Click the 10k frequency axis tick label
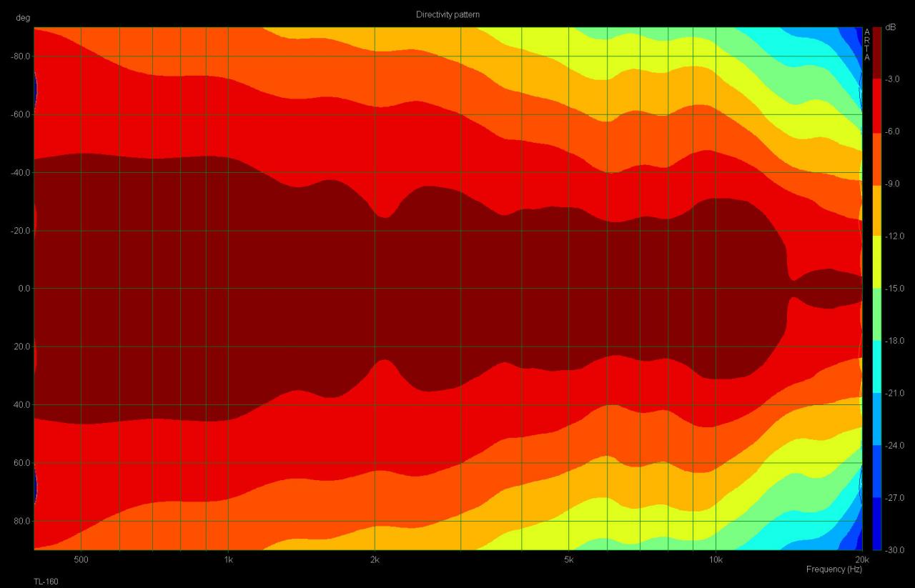 coord(715,559)
